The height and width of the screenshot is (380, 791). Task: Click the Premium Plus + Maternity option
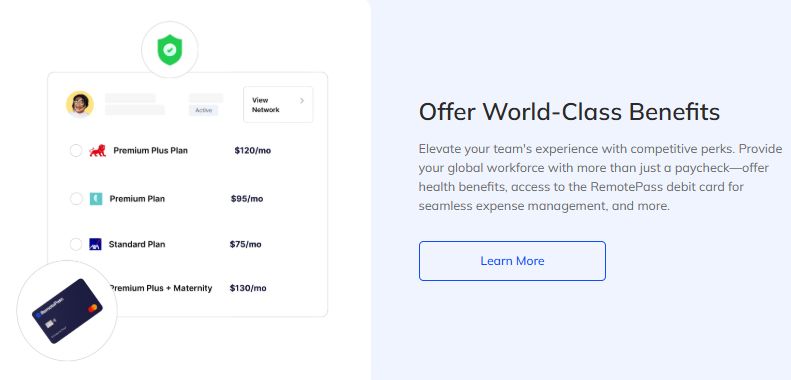coord(160,288)
